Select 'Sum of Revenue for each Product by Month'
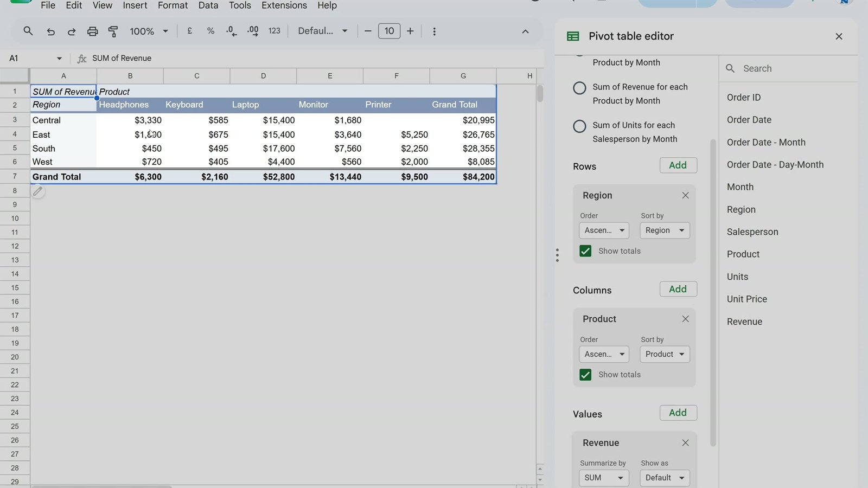The image size is (868, 488). tap(579, 88)
